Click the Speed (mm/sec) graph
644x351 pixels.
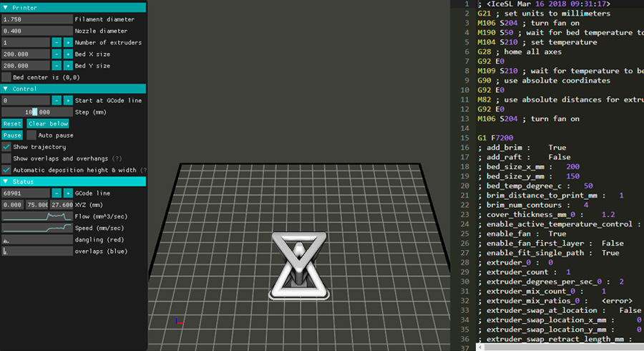(37, 228)
